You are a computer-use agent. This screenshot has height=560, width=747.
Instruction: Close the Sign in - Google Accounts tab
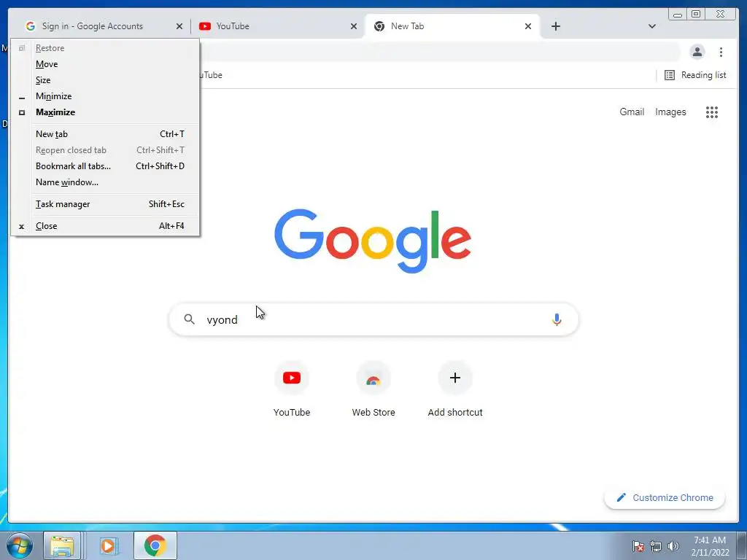click(179, 27)
